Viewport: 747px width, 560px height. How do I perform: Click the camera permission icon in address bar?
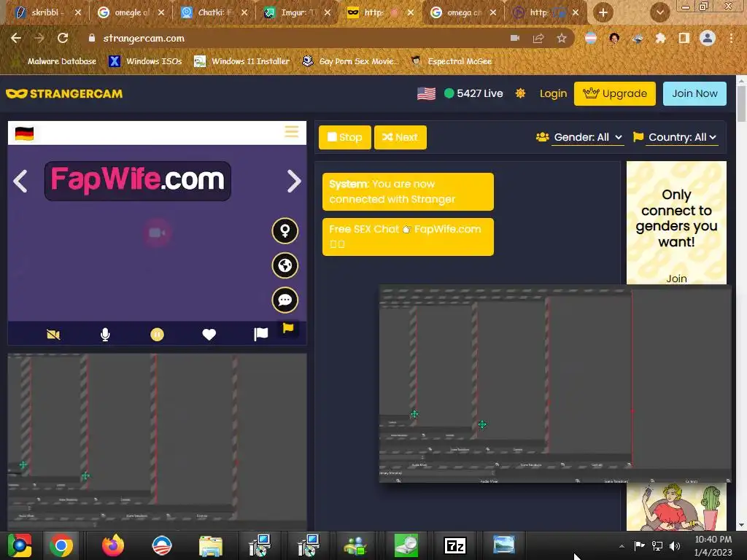pos(515,38)
